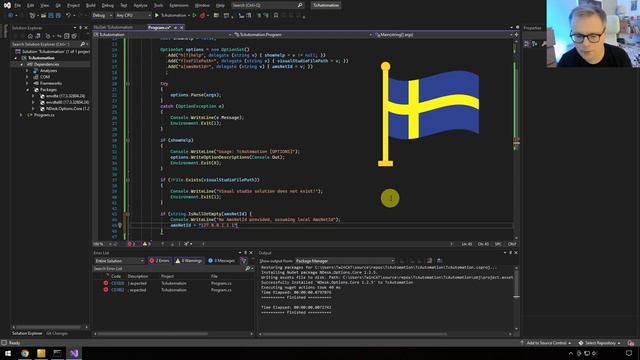Open the Debug menu
The image size is (640, 360).
108,5
